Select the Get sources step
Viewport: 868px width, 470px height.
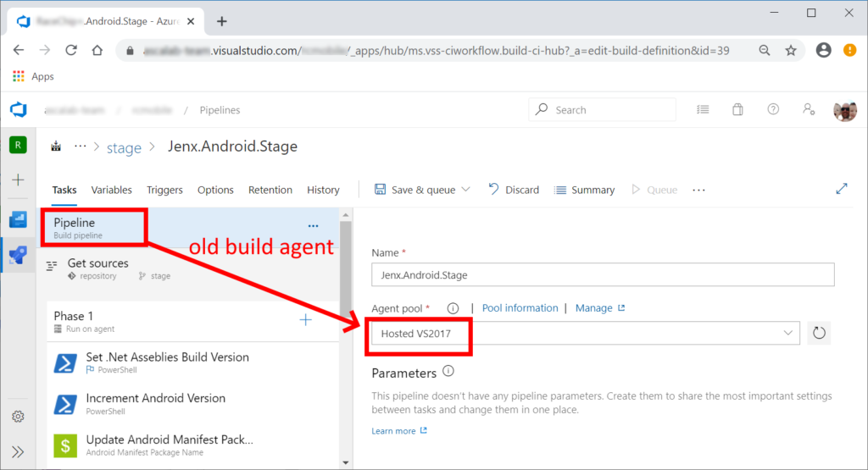188,268
